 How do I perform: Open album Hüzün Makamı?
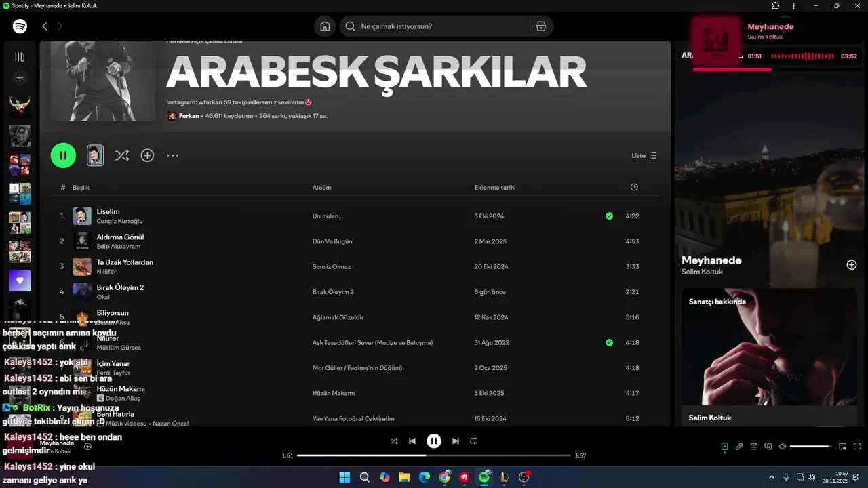tap(334, 393)
